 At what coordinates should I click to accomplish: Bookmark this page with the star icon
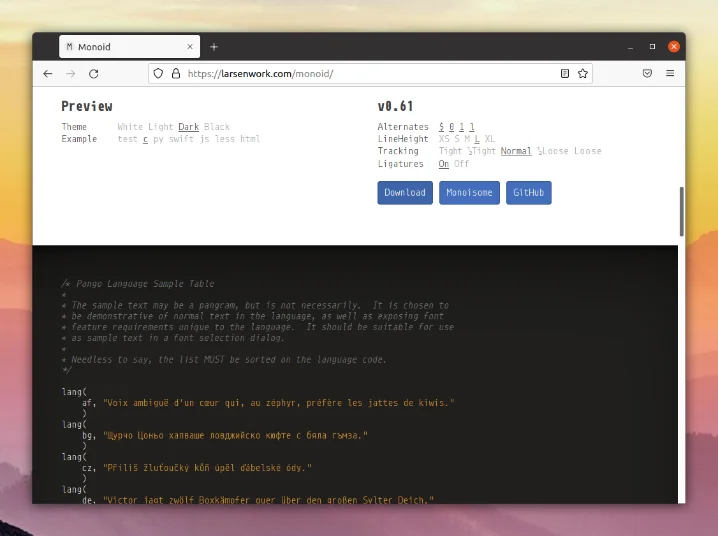[582, 74]
